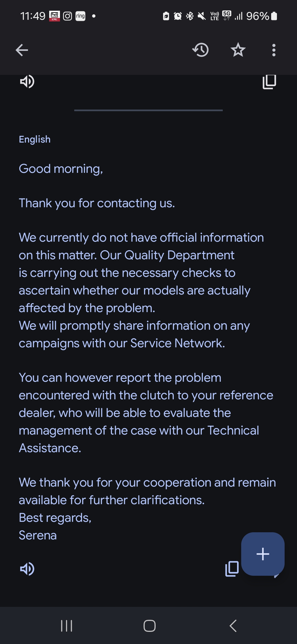The width and height of the screenshot is (297, 644).
Task: Tap the blue plus floating button
Action: (x=263, y=554)
